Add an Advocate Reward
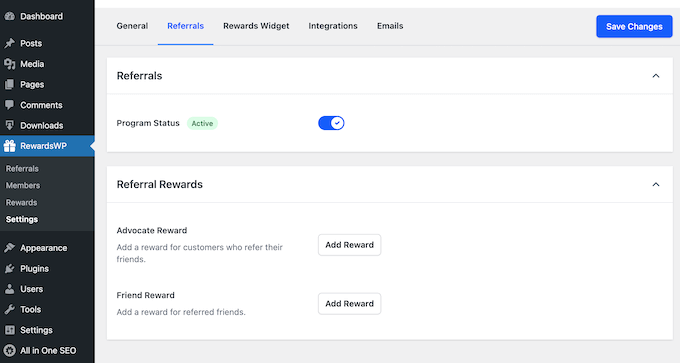The height and width of the screenshot is (363, 680). pyautogui.click(x=350, y=245)
